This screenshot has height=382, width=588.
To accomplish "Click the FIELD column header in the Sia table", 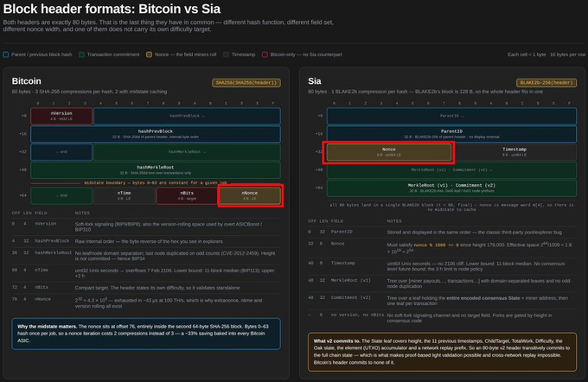I will pos(336,221).
